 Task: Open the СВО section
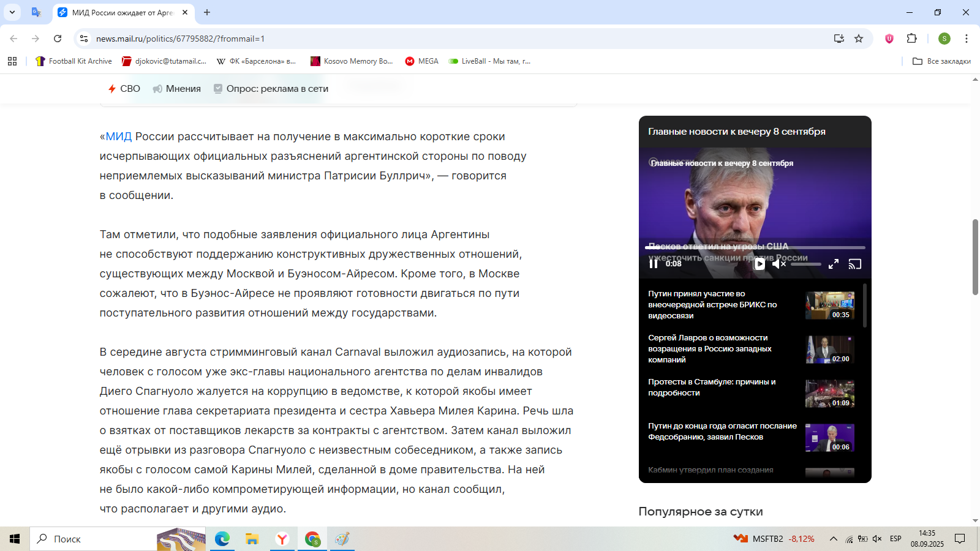click(x=124, y=89)
